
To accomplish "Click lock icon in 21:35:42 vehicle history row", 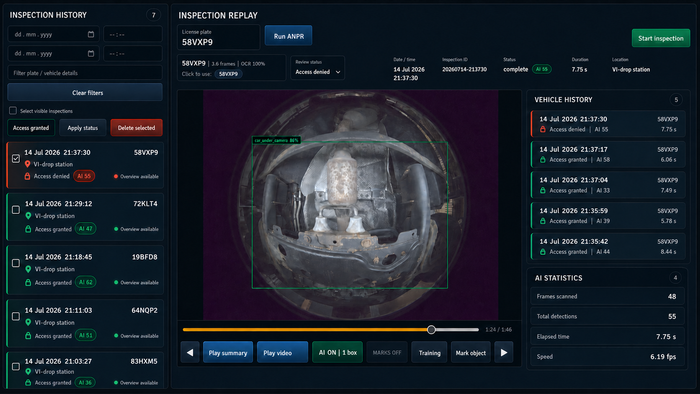I will point(543,252).
